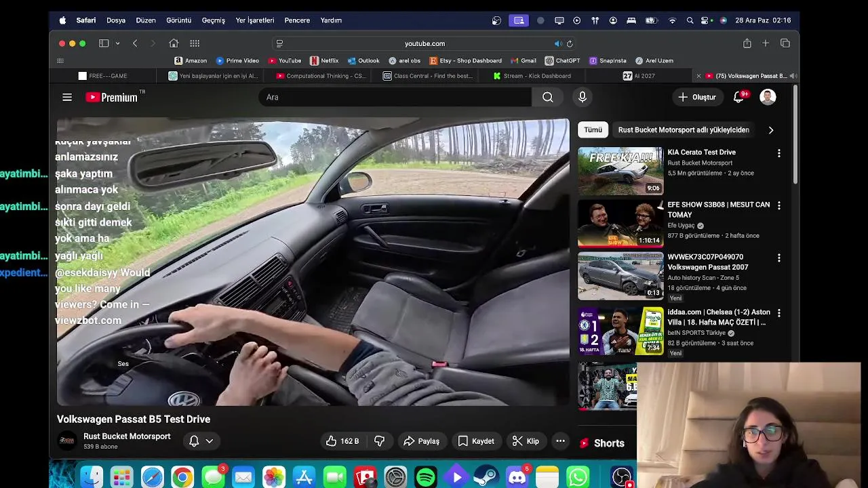Select the Tümü filter chip

pos(593,130)
